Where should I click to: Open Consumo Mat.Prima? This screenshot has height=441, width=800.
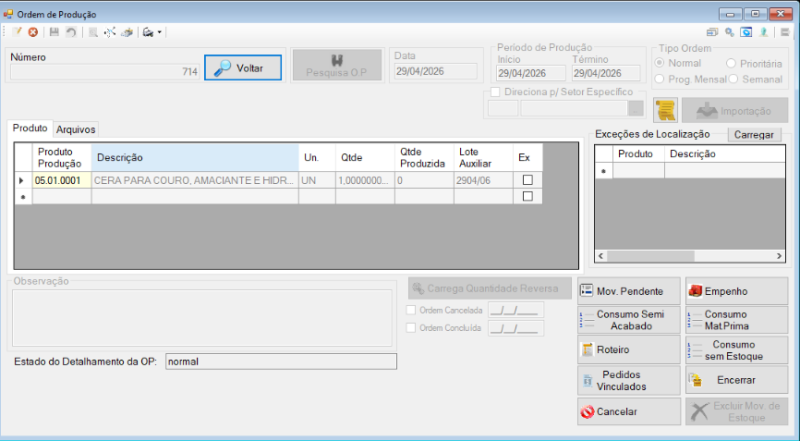tap(737, 320)
